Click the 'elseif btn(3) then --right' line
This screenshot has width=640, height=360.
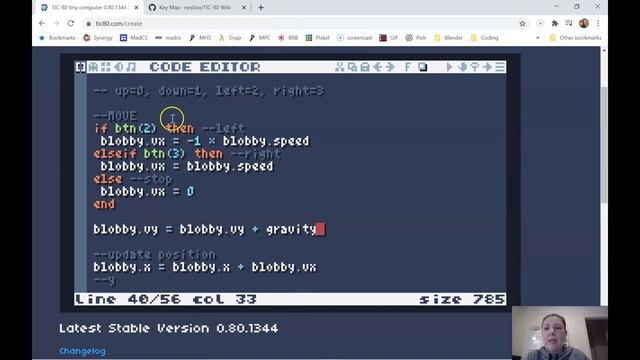(x=187, y=154)
